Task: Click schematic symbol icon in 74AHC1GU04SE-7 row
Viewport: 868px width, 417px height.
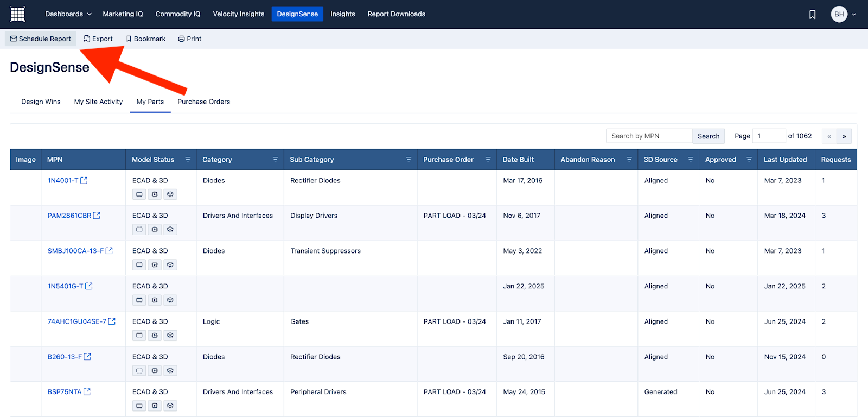Action: 139,336
